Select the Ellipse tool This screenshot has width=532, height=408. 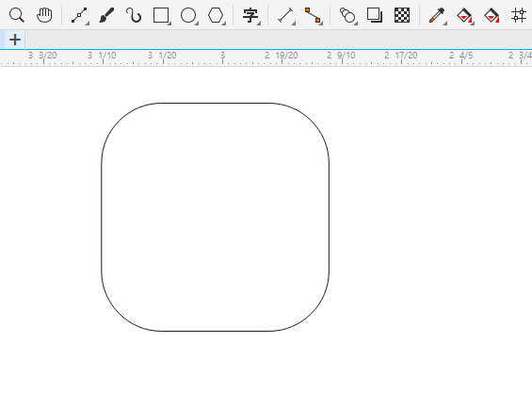coord(188,15)
